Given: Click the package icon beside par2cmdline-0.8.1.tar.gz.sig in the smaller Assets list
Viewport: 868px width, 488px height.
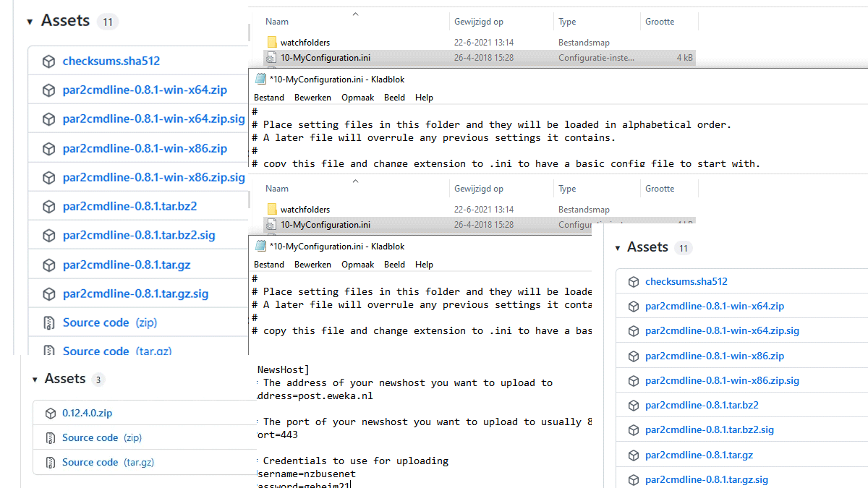Looking at the screenshot, I should (634, 479).
